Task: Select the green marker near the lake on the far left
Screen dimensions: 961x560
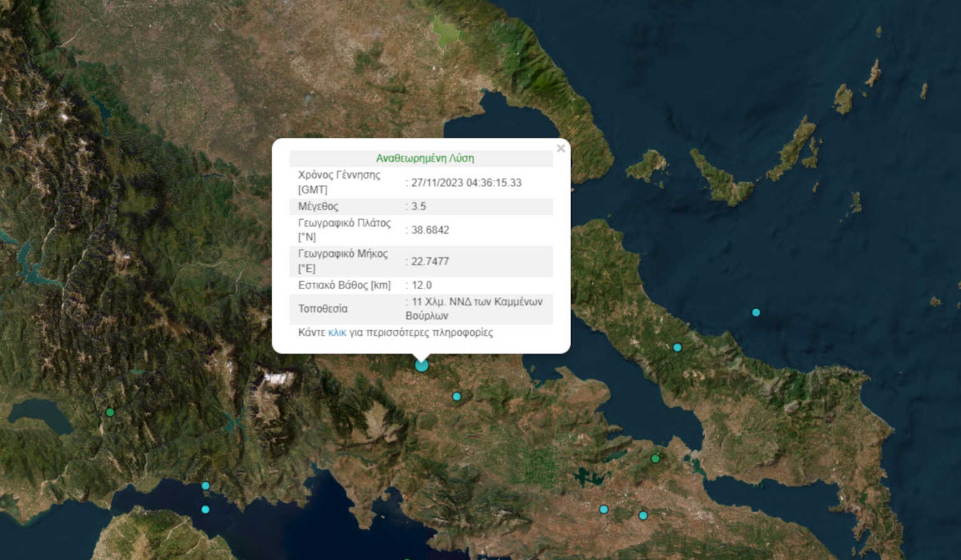Action: coord(110,412)
